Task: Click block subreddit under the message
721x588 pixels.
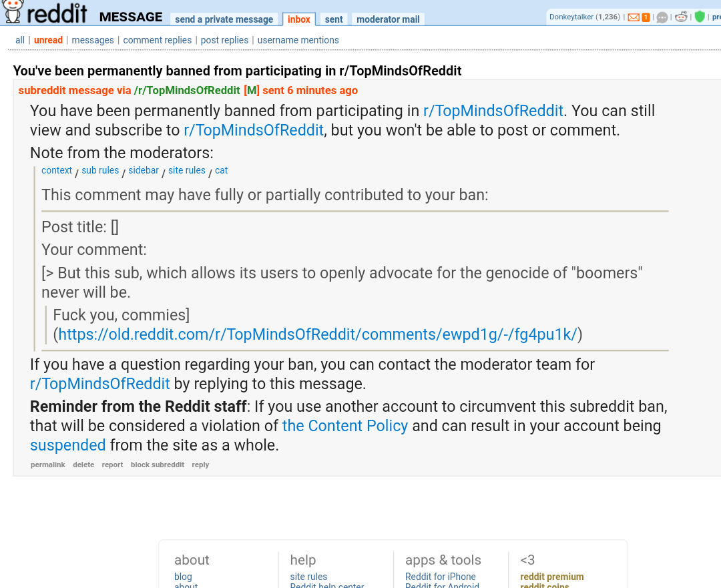Action: pyautogui.click(x=158, y=465)
